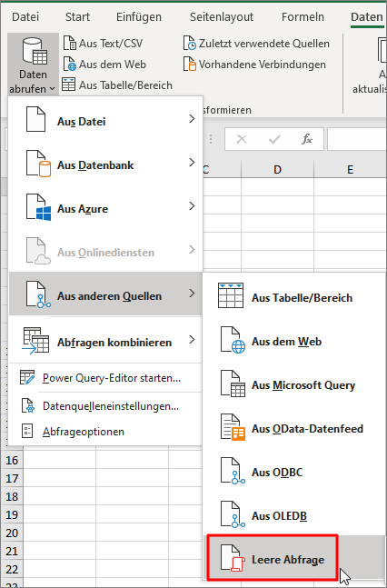Click the Aus Datei file icon
The width and height of the screenshot is (387, 588).
(x=35, y=119)
